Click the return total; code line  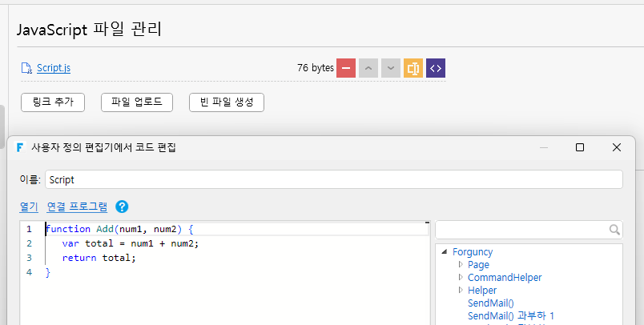pyautogui.click(x=99, y=258)
